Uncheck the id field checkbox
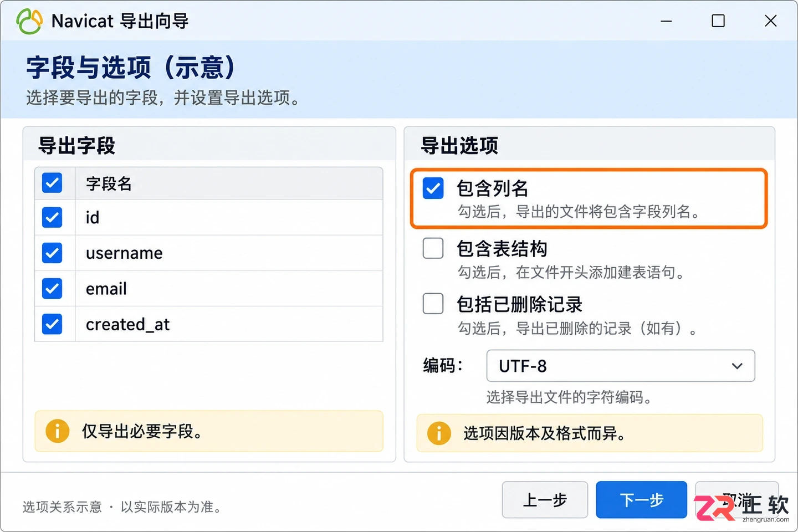Viewport: 798px width, 532px height. click(52, 217)
